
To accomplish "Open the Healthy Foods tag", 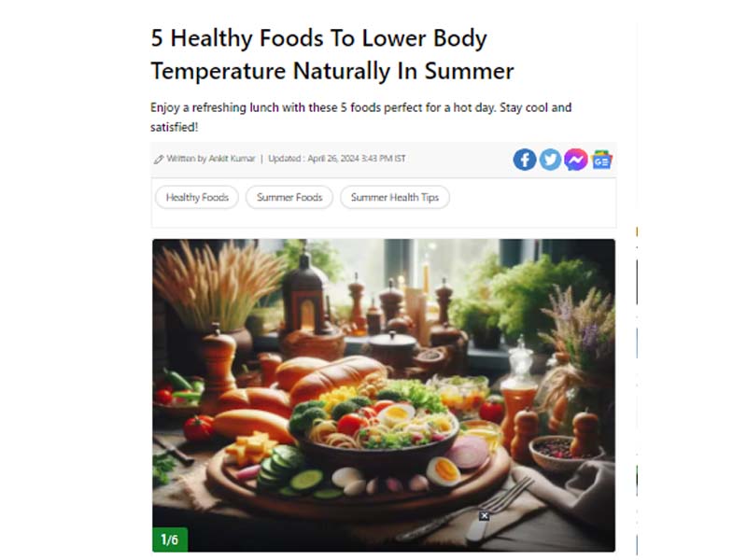I will [197, 197].
